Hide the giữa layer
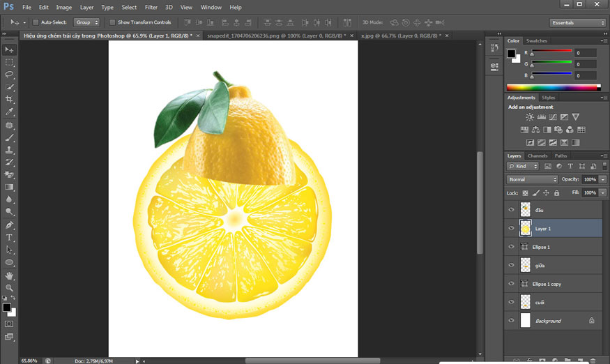 (x=511, y=265)
